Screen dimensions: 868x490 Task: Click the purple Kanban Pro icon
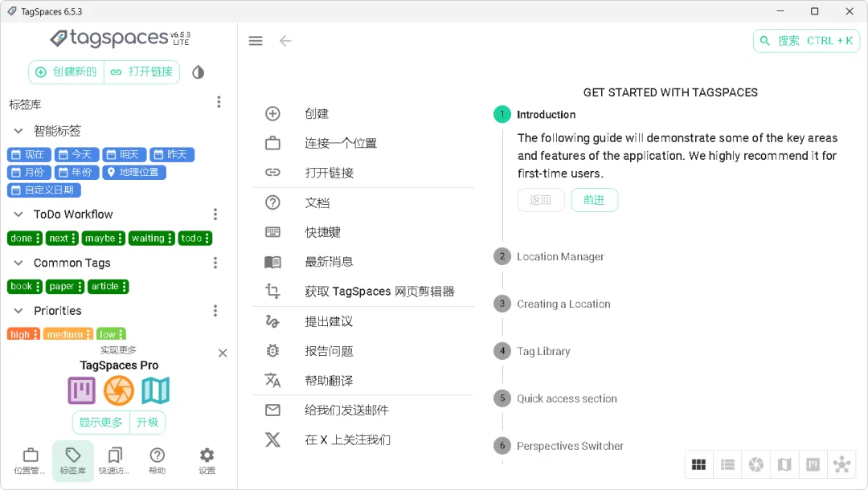click(x=82, y=390)
